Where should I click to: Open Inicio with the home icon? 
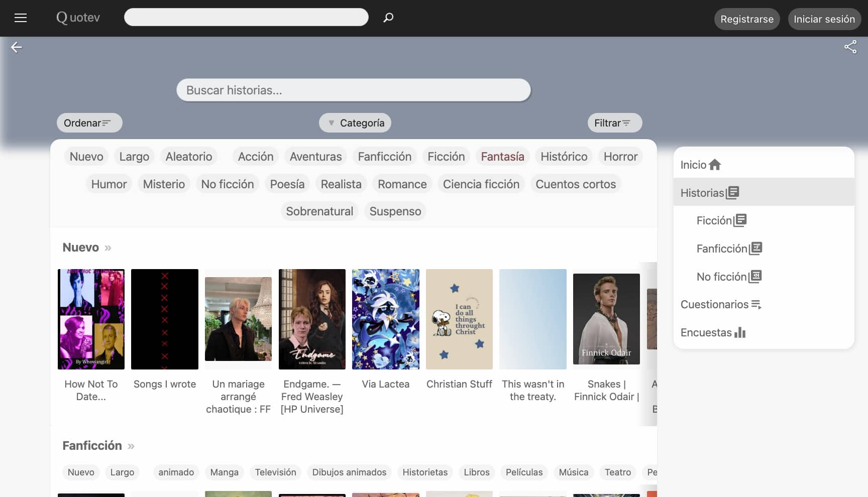(701, 165)
